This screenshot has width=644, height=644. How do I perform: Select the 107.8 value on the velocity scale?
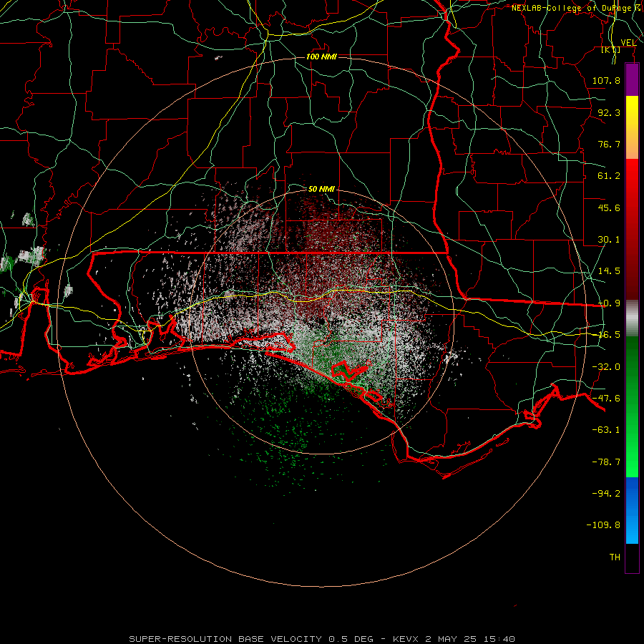pos(606,80)
